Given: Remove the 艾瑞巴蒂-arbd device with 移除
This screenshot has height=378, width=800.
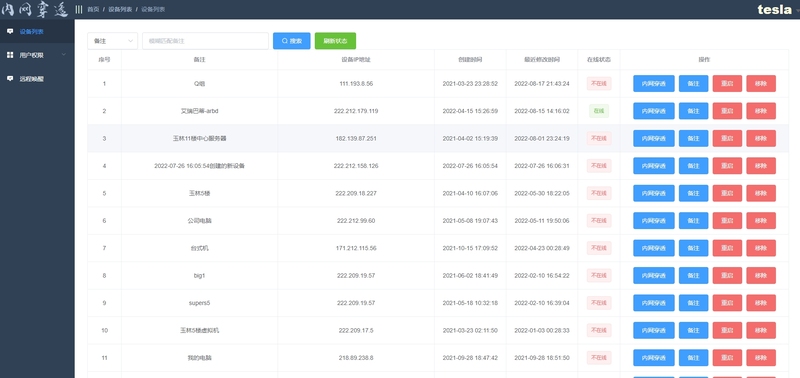Looking at the screenshot, I should (x=761, y=111).
